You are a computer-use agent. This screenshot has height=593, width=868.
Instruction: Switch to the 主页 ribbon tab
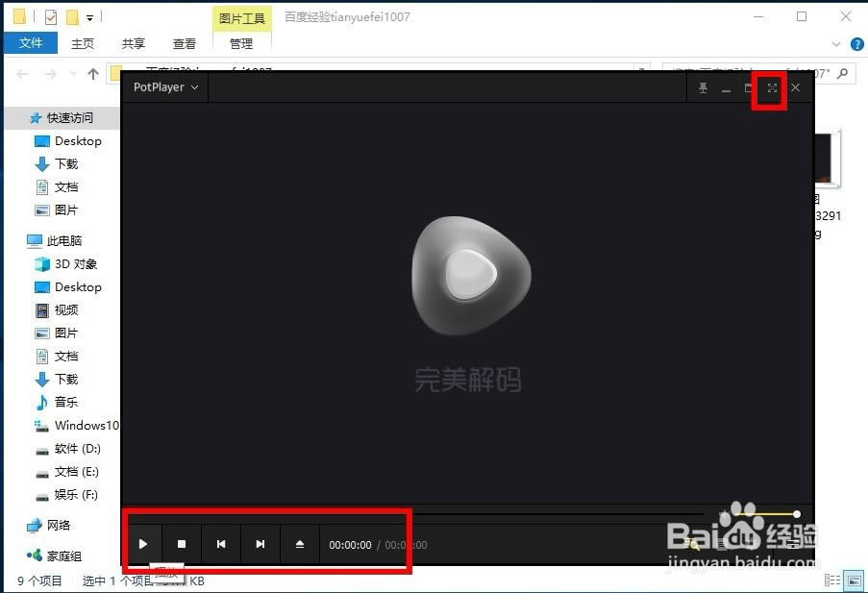coord(83,43)
